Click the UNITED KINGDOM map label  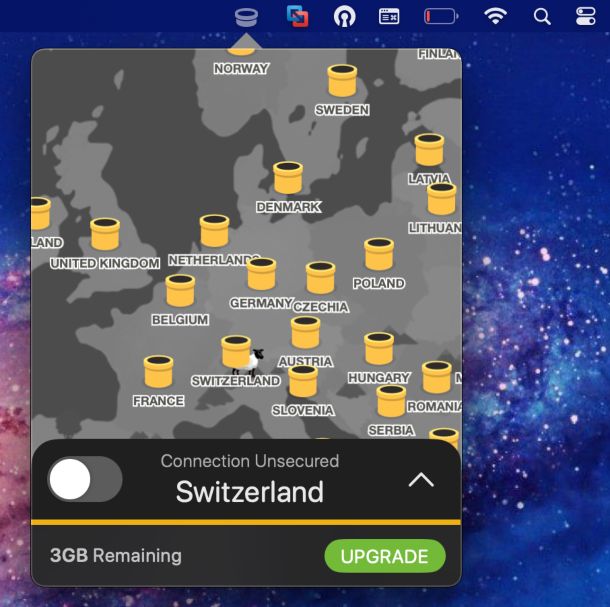pyautogui.click(x=105, y=263)
